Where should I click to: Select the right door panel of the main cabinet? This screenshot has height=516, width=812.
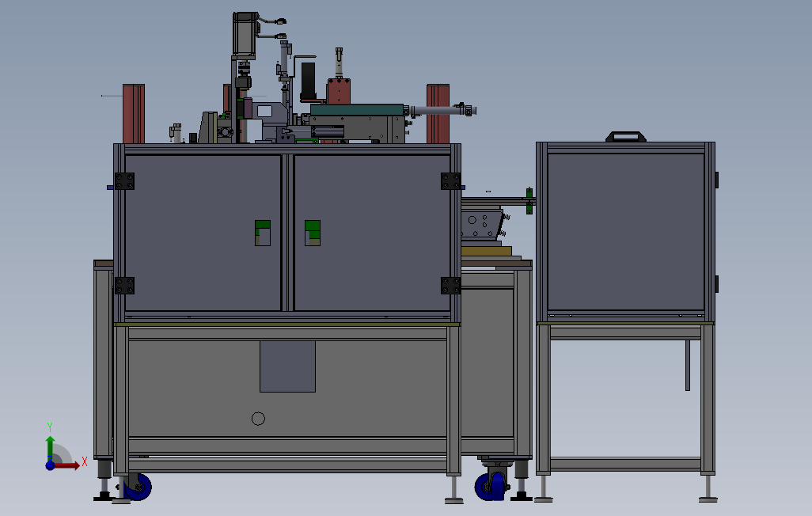tap(372, 233)
